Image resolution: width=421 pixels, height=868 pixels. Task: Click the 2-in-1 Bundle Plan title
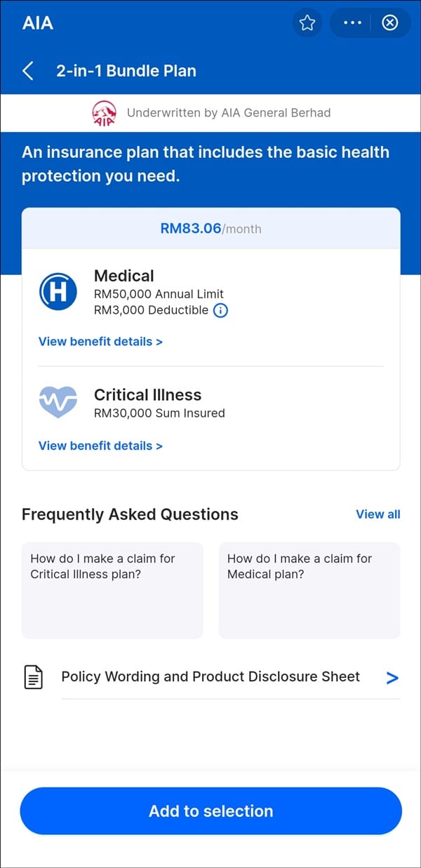[126, 71]
